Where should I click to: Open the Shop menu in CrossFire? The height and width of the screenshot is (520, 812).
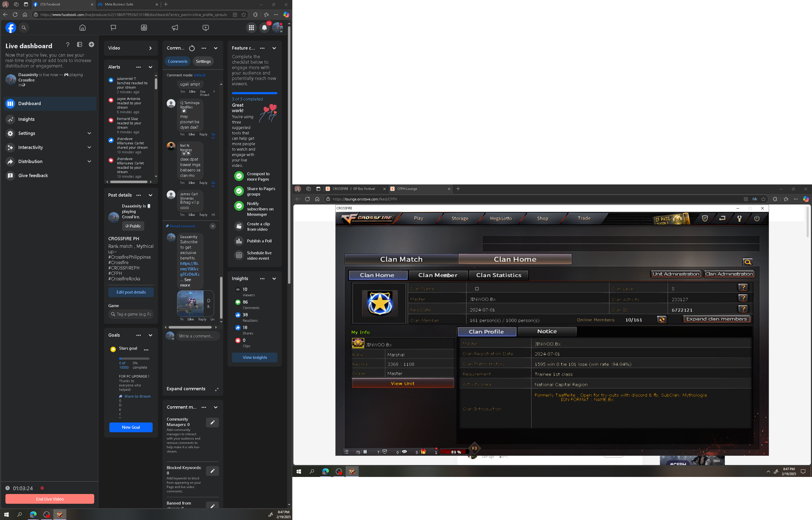[542, 219]
